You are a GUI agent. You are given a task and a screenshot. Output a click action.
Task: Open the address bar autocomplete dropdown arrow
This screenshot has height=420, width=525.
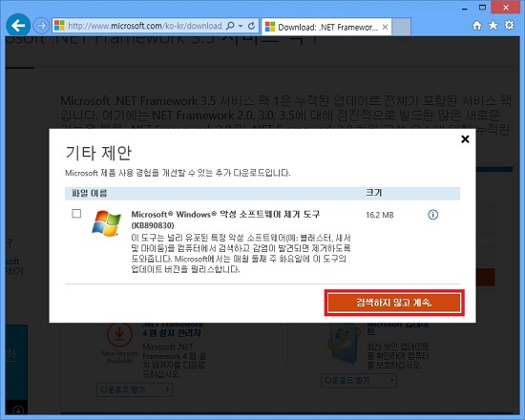tap(241, 26)
